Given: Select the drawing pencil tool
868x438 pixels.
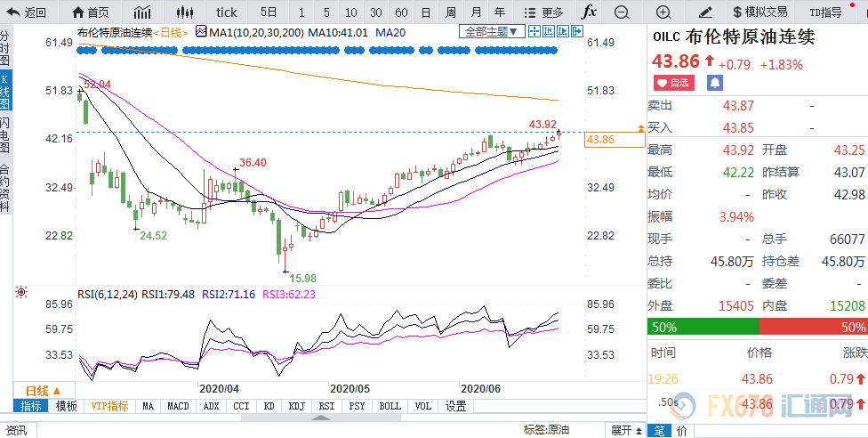Looking at the screenshot, I should click(705, 12).
